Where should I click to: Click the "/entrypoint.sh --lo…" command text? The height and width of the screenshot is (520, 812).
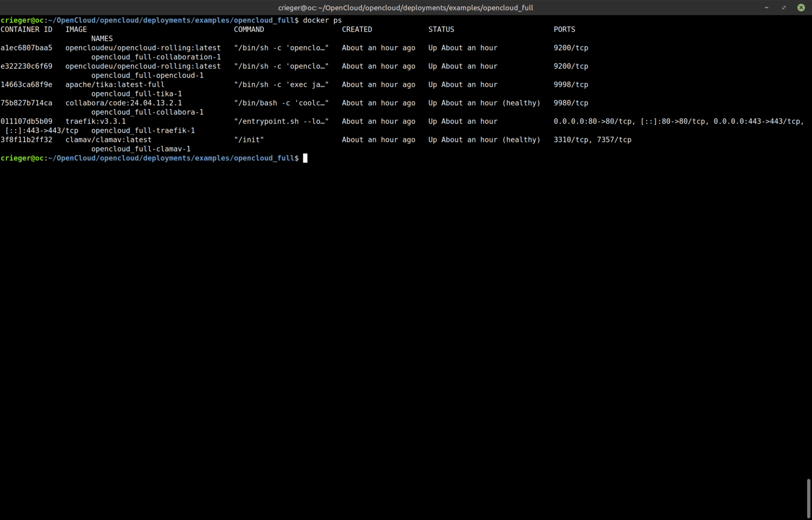click(281, 121)
